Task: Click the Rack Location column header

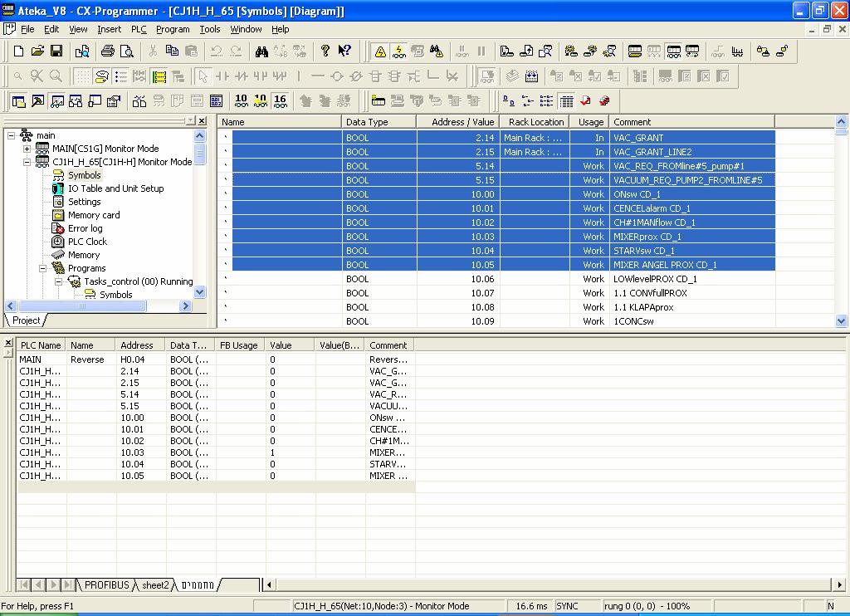Action: (535, 122)
